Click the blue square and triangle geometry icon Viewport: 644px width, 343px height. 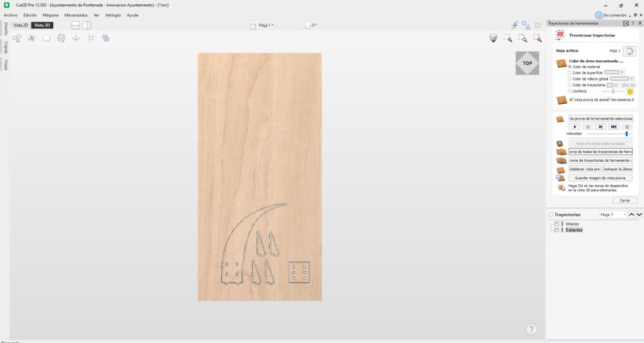pos(526,25)
